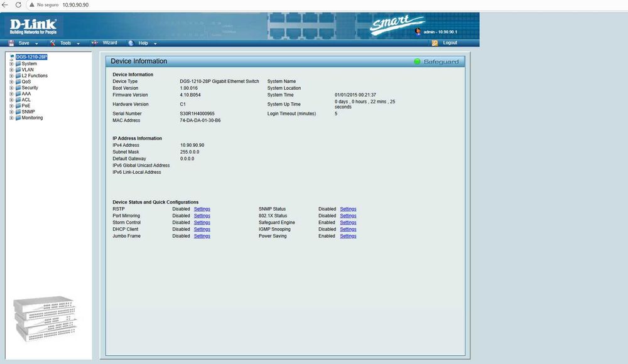Click the browser address bar 10.90.90.90
Viewport: 628px width, 364px height.
tap(75, 5)
